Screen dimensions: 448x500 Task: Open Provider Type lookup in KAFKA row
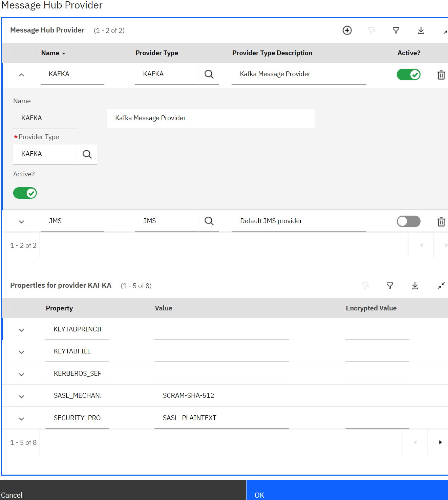point(209,74)
